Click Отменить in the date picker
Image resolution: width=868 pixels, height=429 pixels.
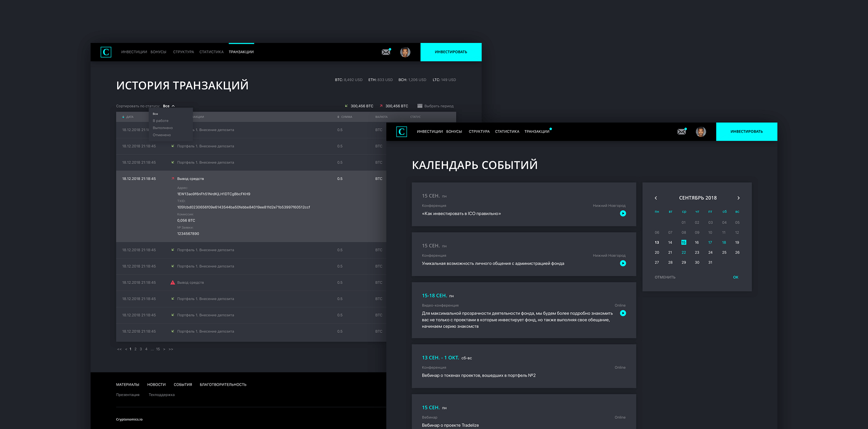(x=665, y=277)
